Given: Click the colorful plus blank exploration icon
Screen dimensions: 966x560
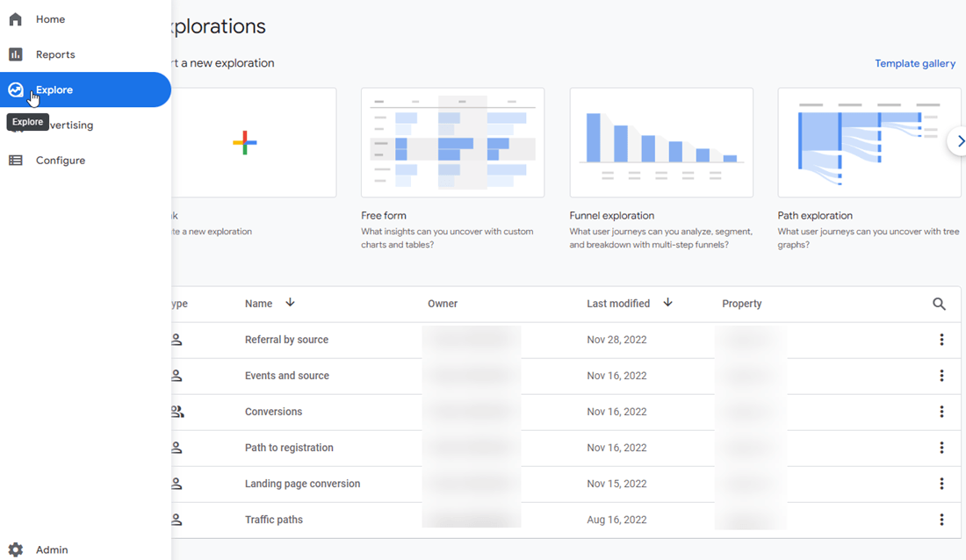Looking at the screenshot, I should point(245,142).
